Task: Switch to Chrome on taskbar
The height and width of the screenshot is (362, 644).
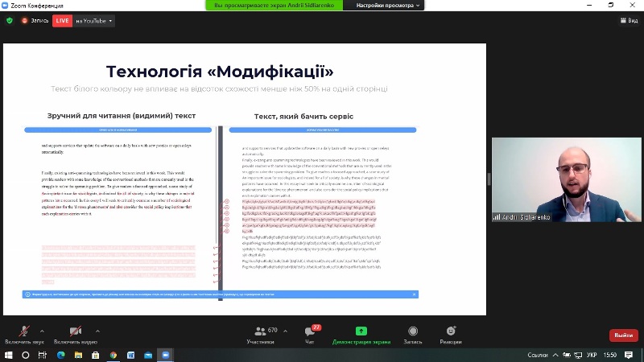Action: click(x=114, y=355)
